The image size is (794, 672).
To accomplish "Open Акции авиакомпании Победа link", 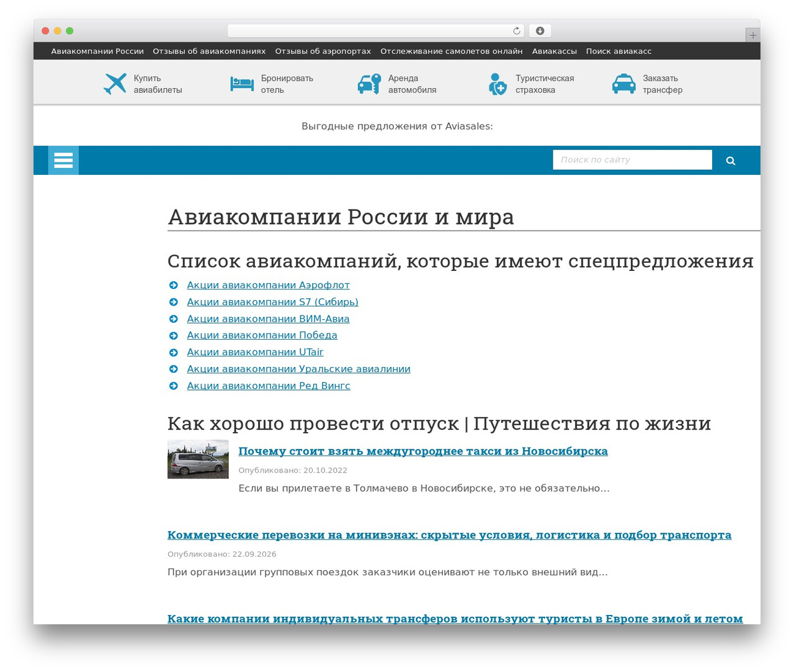I will [x=262, y=335].
